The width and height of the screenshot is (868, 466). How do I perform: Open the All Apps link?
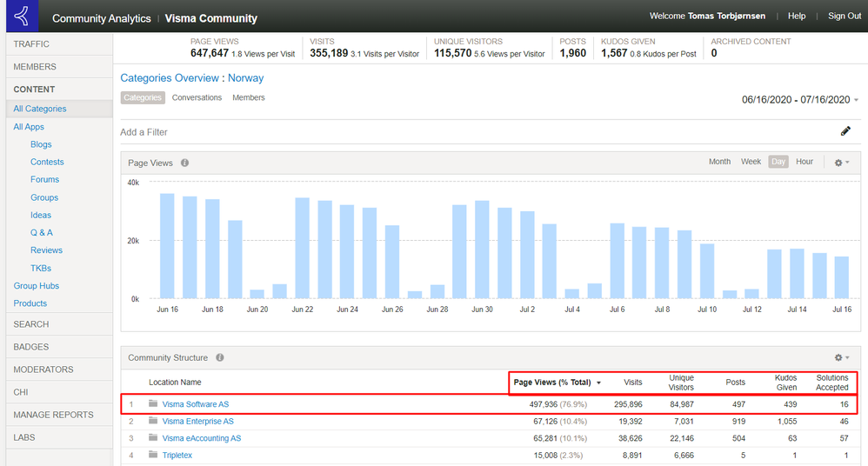click(x=29, y=127)
